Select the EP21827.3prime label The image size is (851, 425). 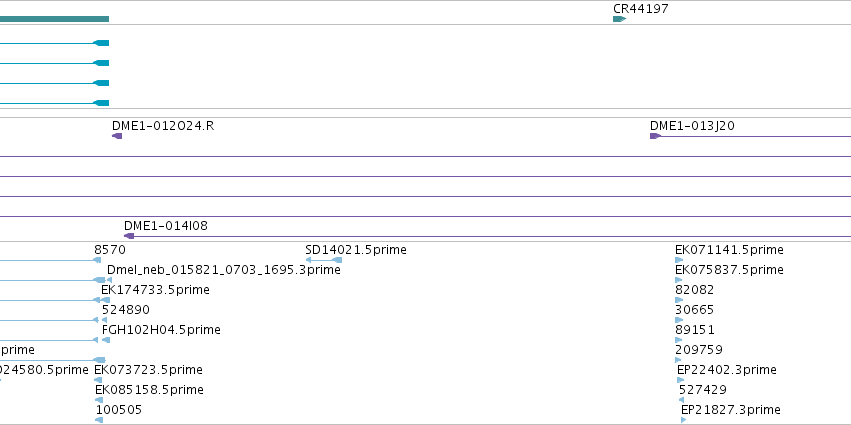731,410
